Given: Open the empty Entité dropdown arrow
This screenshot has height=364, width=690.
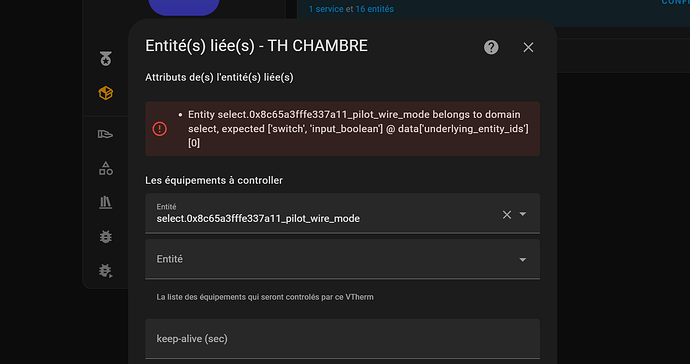Looking at the screenshot, I should tap(523, 260).
